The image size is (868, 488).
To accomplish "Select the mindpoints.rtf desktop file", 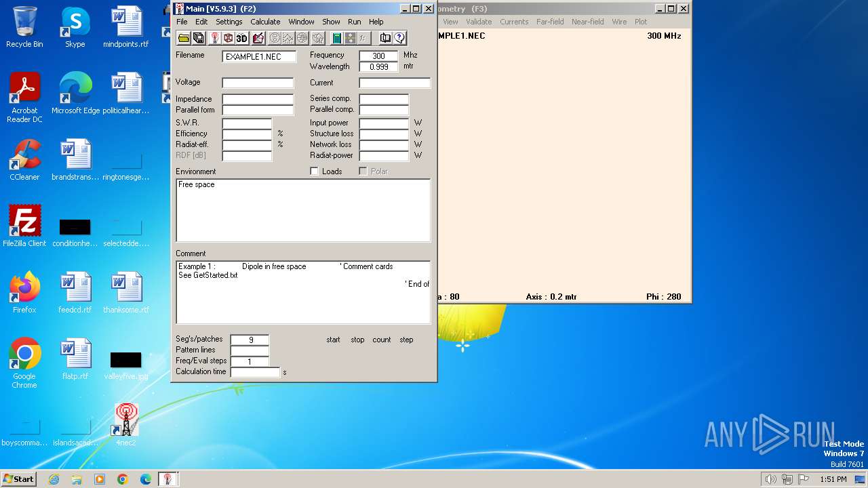I will pos(126,27).
